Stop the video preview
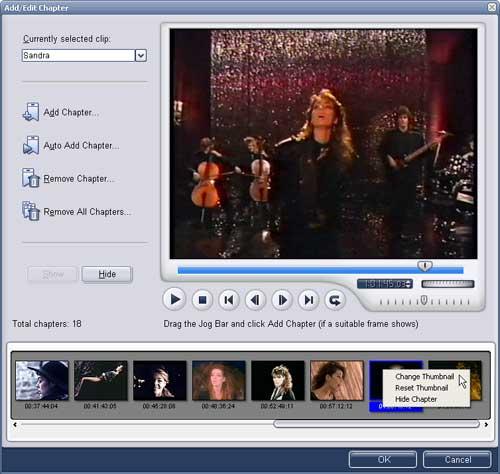The height and width of the screenshot is (474, 500). pos(202,300)
